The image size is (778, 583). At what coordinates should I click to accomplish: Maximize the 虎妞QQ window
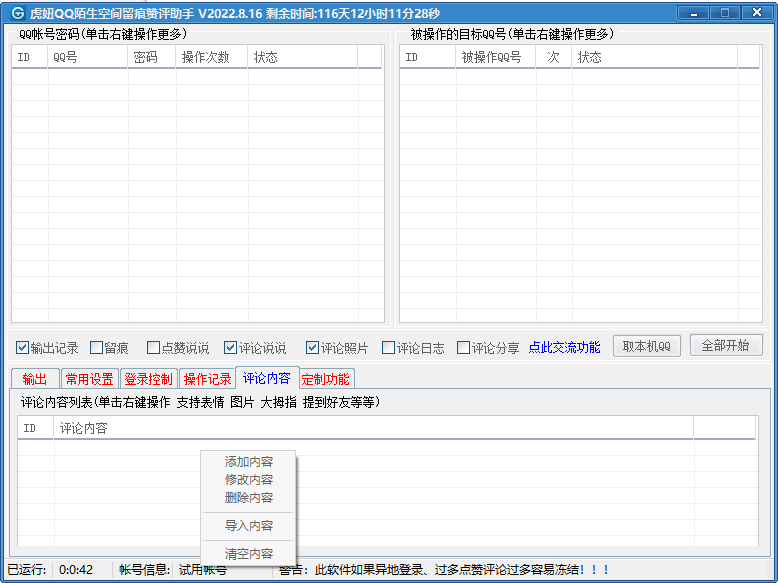click(x=724, y=12)
